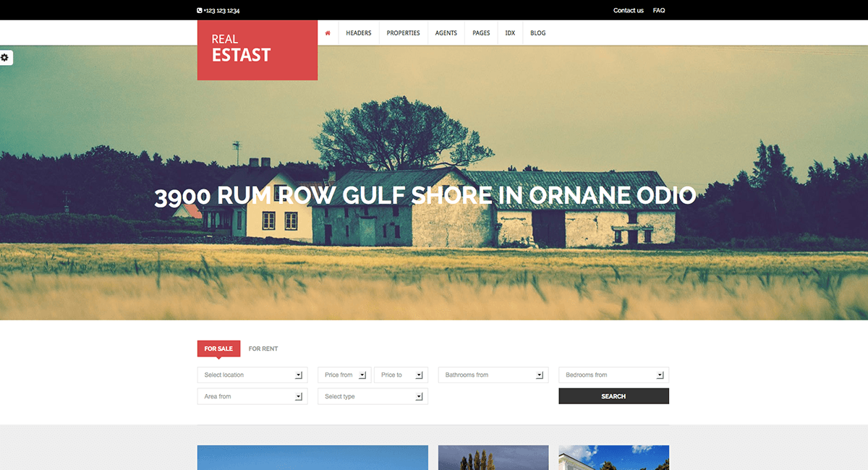Click the home icon in navigation
This screenshot has width=868, height=470.
point(328,33)
